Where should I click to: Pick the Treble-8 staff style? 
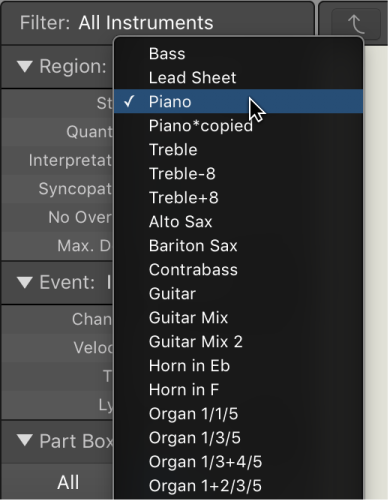[238, 174]
